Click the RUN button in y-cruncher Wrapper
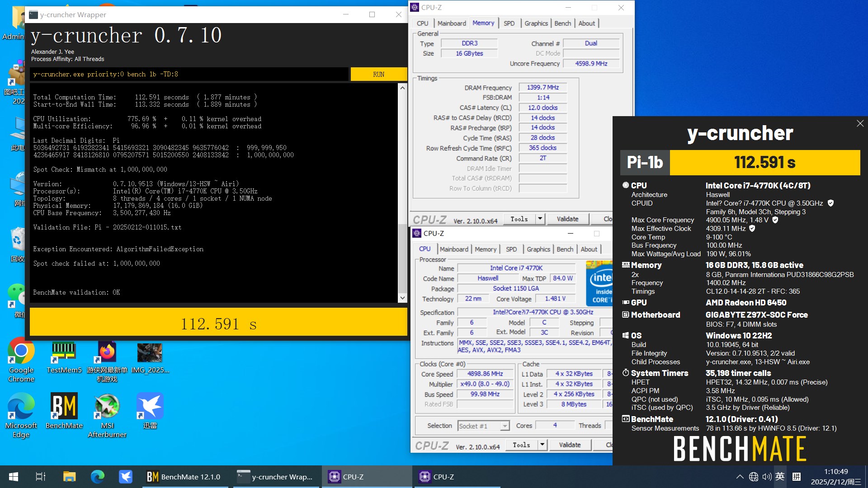The image size is (868, 488). (379, 74)
